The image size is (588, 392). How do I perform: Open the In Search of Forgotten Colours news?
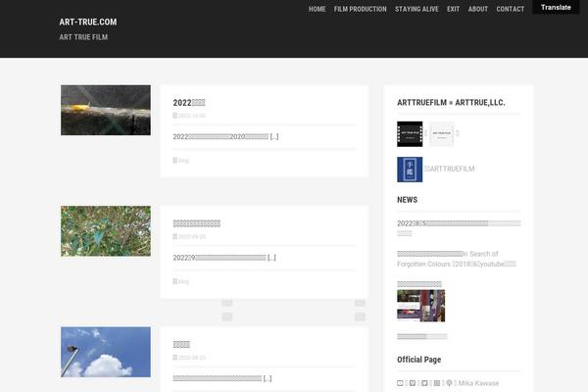(x=457, y=259)
